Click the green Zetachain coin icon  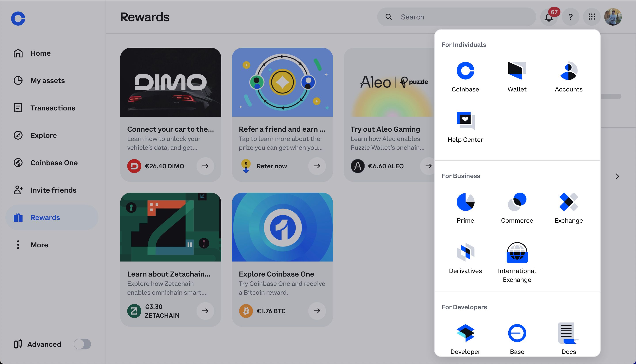[x=134, y=311]
